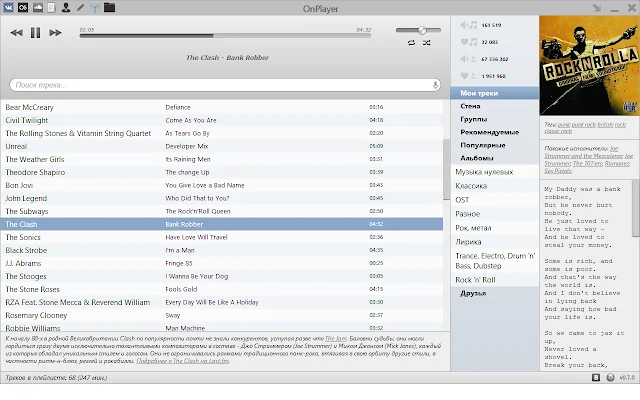Play The Stooges - I Wanna Be Your Dog

[x=222, y=276]
